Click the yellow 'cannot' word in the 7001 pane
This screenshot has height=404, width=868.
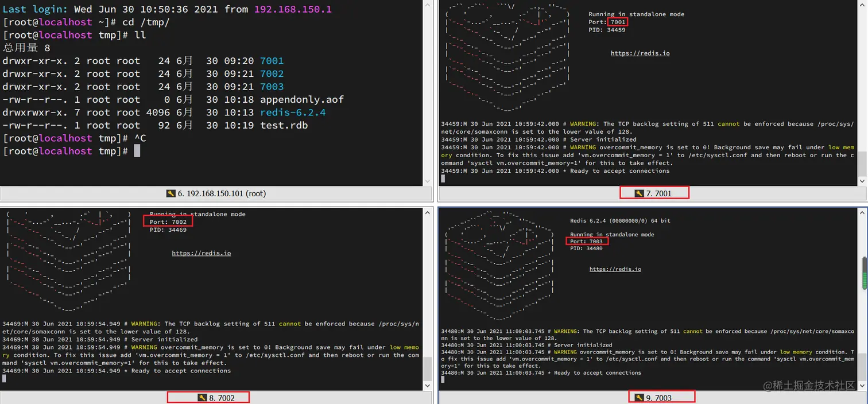pos(728,124)
